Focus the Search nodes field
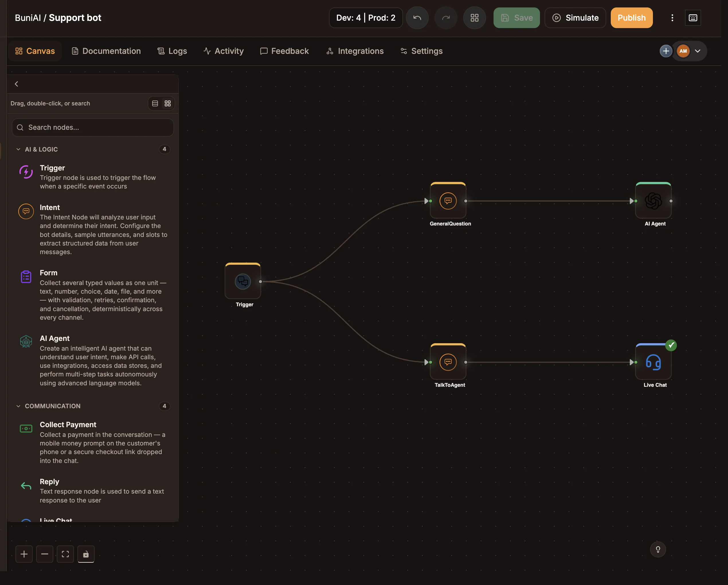The height and width of the screenshot is (585, 728). tap(93, 127)
